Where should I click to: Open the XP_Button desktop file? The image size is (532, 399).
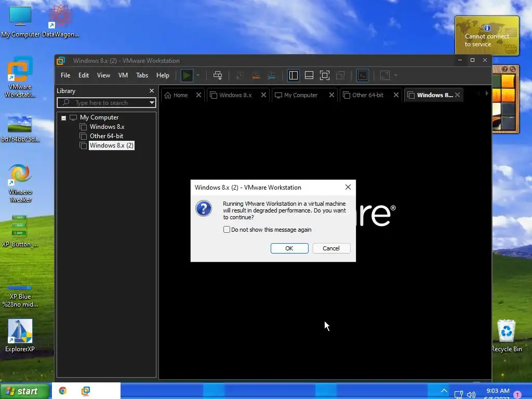[20, 231]
